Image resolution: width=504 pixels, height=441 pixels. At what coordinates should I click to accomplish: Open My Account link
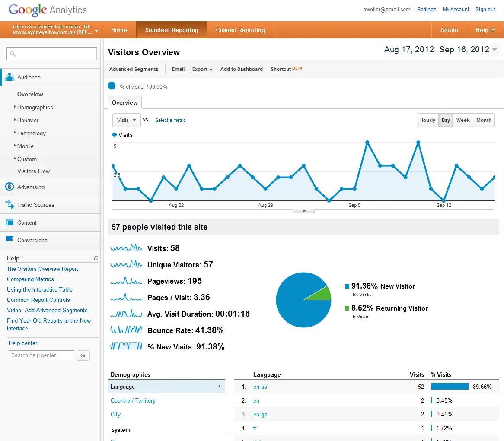[x=456, y=10]
